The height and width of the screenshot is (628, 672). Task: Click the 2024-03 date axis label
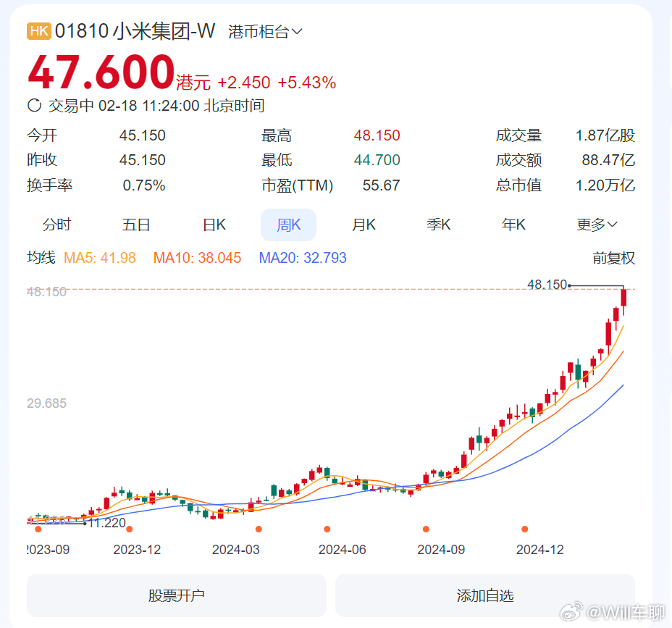236,550
